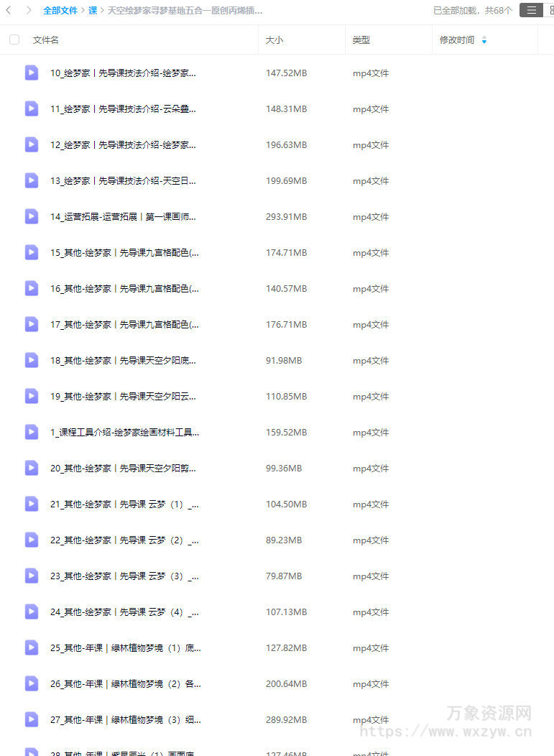
Task: Click video icon of file 14_运营拓展
Action: click(32, 216)
